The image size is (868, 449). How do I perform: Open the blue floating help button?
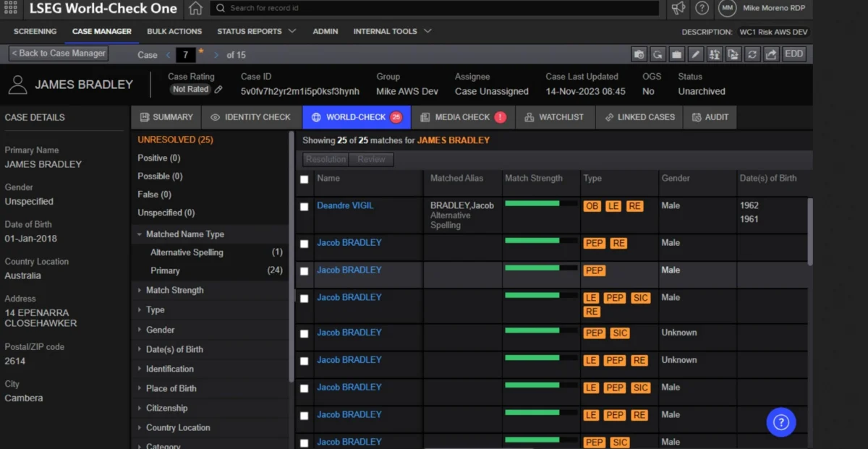pos(781,423)
